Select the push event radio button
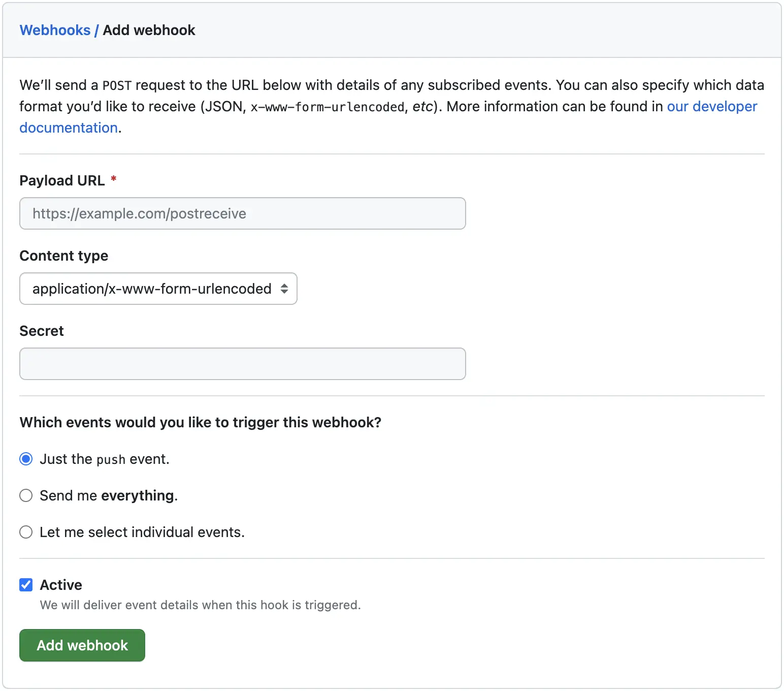784x691 pixels. coord(26,459)
